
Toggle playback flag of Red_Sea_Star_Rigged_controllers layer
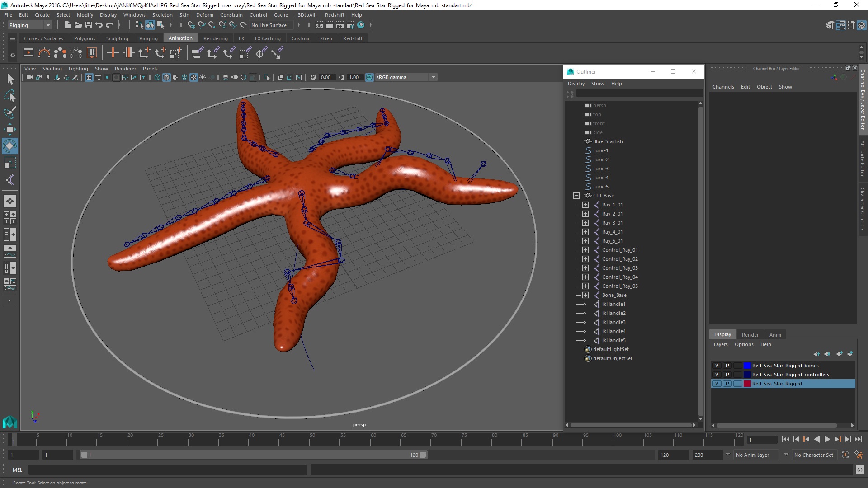click(727, 375)
